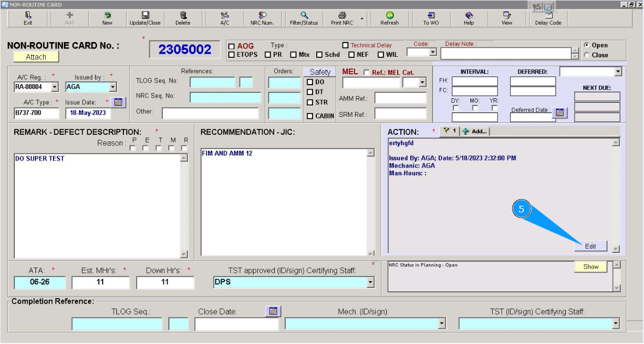This screenshot has width=644, height=344.
Task: Click the Update/Close save icon
Action: click(x=145, y=16)
